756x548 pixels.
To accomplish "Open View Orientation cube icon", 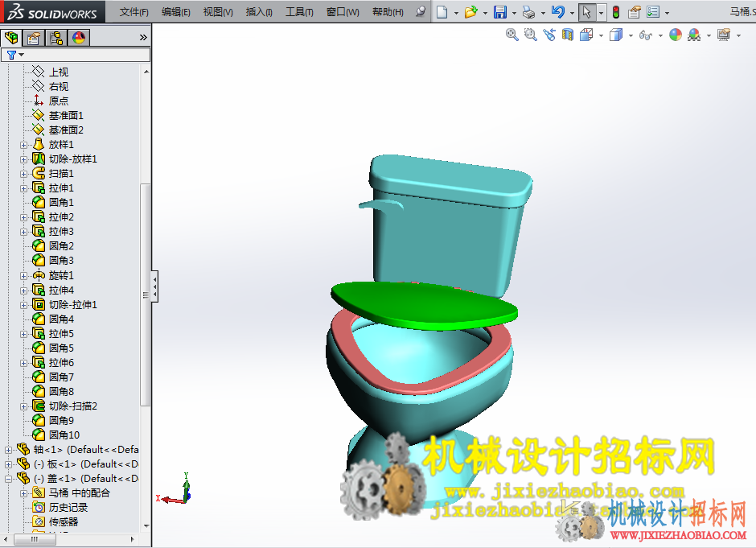I will tap(586, 35).
